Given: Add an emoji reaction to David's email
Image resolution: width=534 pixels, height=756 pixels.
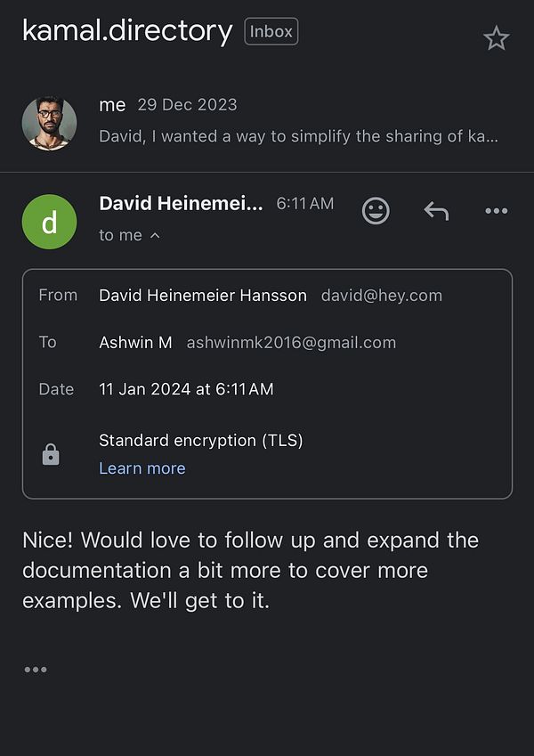Looking at the screenshot, I should 376,211.
